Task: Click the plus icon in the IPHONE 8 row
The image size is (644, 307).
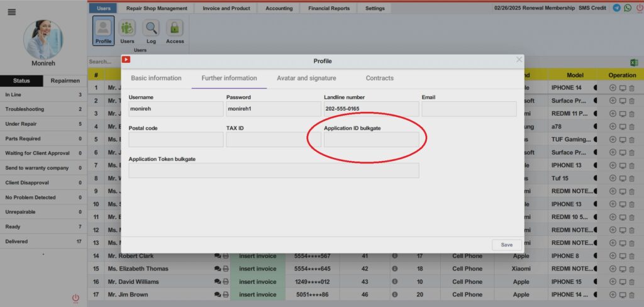Action: click(x=613, y=255)
